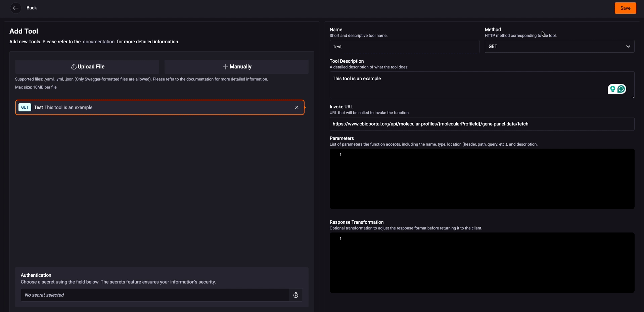Open the GET method combo box
The height and width of the screenshot is (312, 644).
(554, 46)
